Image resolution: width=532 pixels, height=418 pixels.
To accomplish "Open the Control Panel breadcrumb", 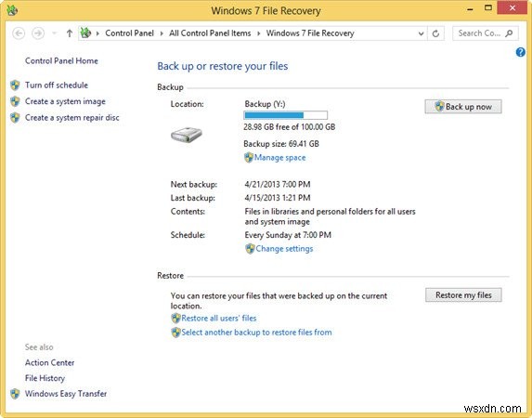I will (x=129, y=33).
